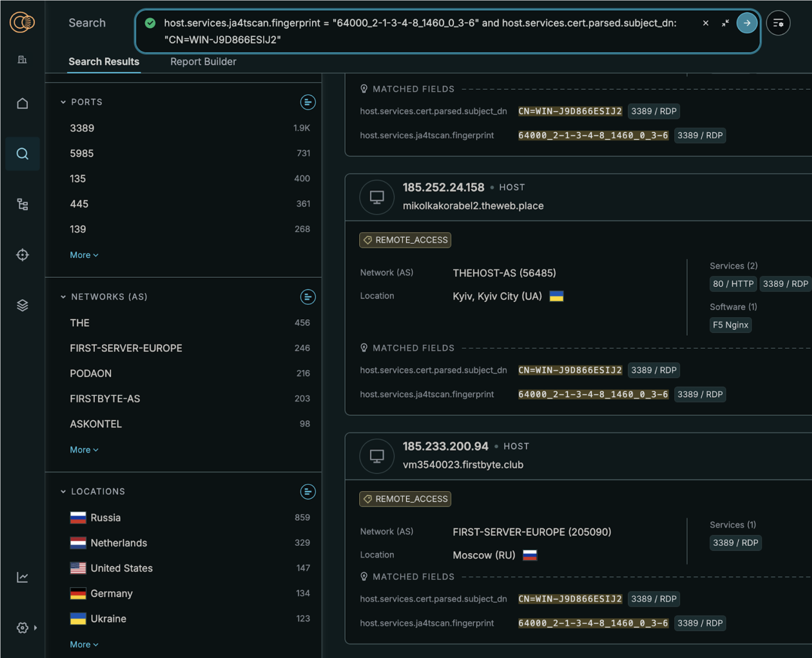Open search settings list icon
This screenshot has height=658, width=812.
(x=778, y=23)
